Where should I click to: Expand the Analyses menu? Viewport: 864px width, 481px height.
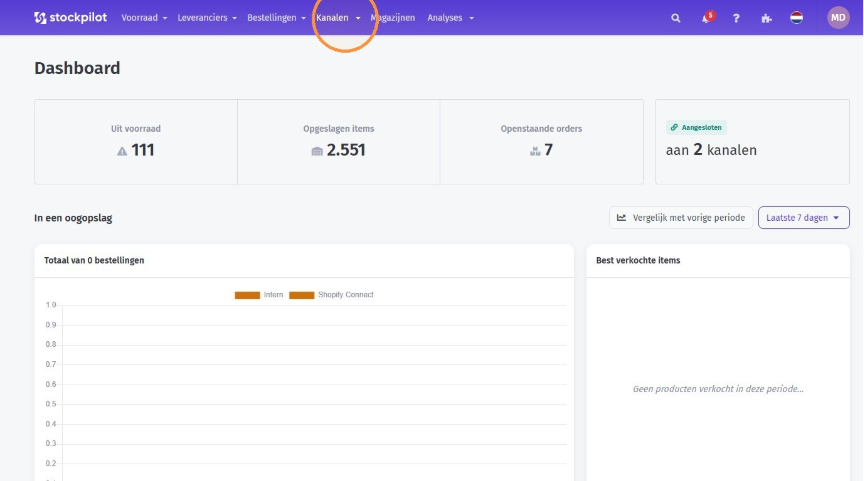click(x=450, y=18)
